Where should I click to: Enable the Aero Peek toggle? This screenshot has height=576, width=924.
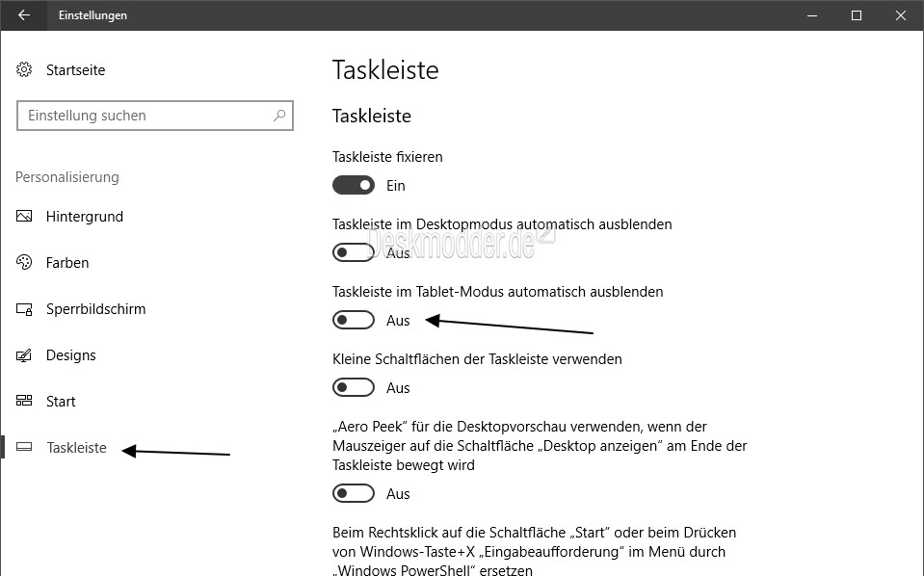point(354,493)
